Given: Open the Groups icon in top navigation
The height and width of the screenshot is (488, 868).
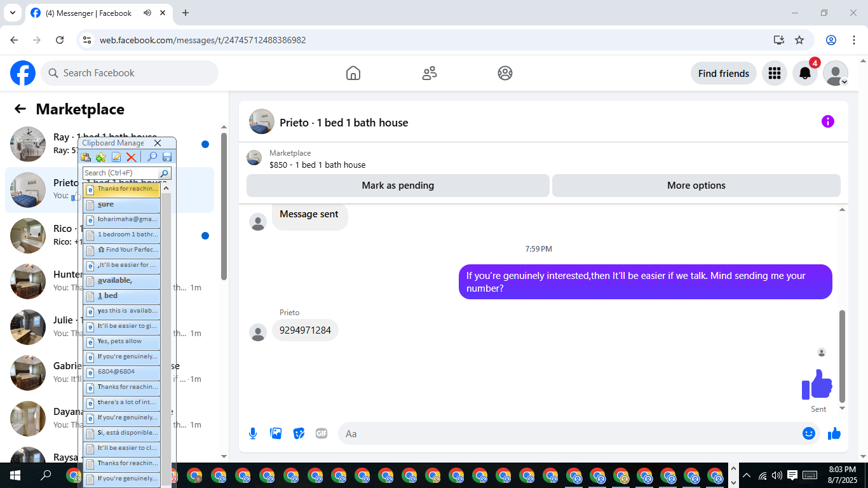Looking at the screenshot, I should tap(505, 73).
